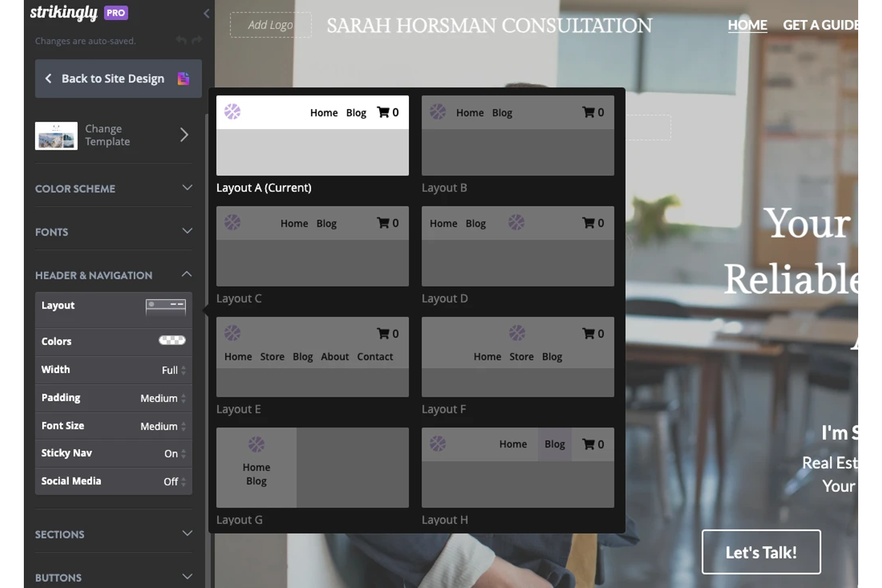The height and width of the screenshot is (588, 882).
Task: Collapse the sidebar using the chevron at top
Action: pyautogui.click(x=206, y=13)
